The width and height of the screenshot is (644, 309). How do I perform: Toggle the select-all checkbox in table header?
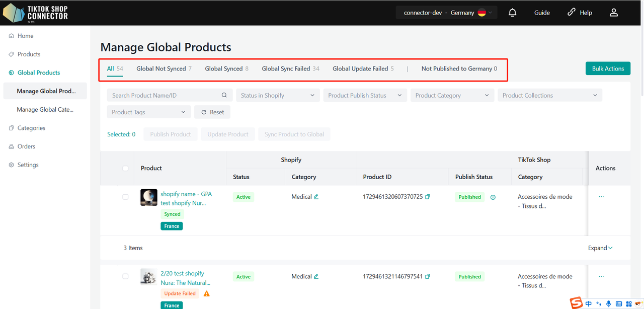coord(125,168)
